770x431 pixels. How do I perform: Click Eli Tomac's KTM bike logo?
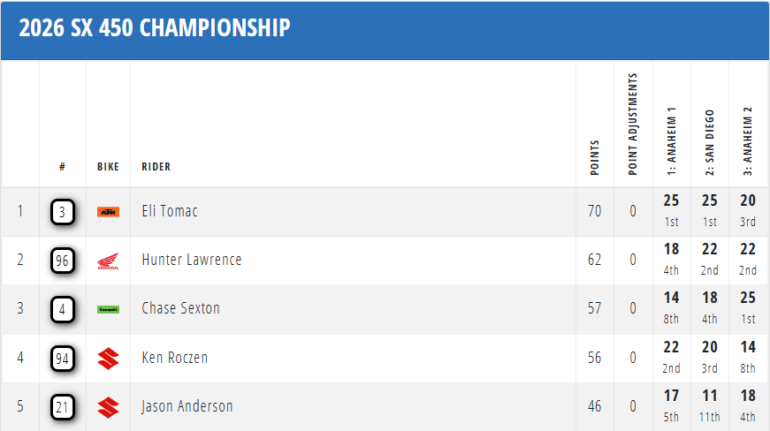click(108, 212)
